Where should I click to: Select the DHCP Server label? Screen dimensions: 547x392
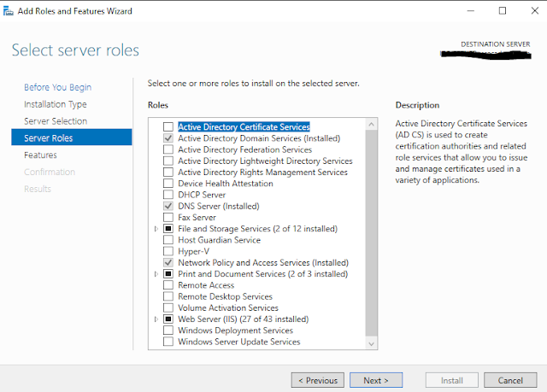click(202, 195)
